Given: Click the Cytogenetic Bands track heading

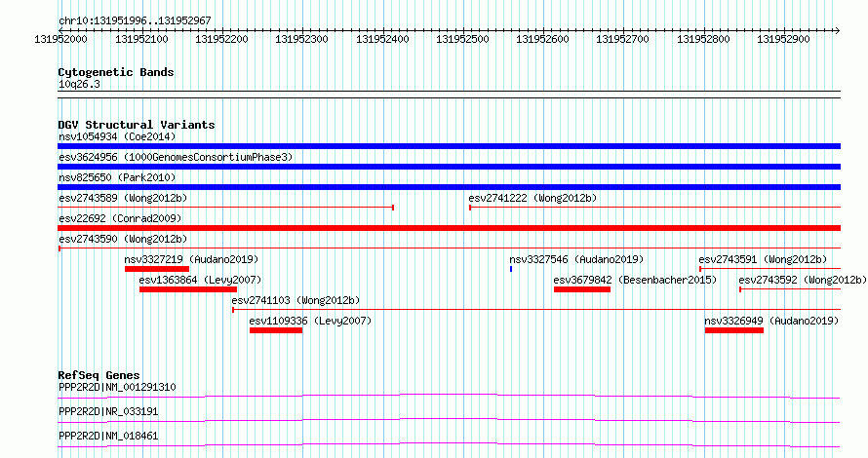Looking at the screenshot, I should (x=116, y=72).
